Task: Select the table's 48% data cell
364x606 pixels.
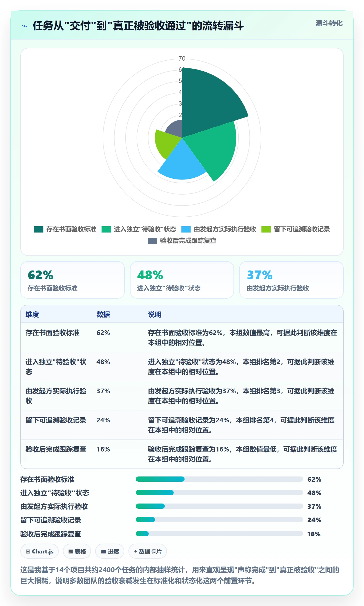Action: tap(103, 362)
